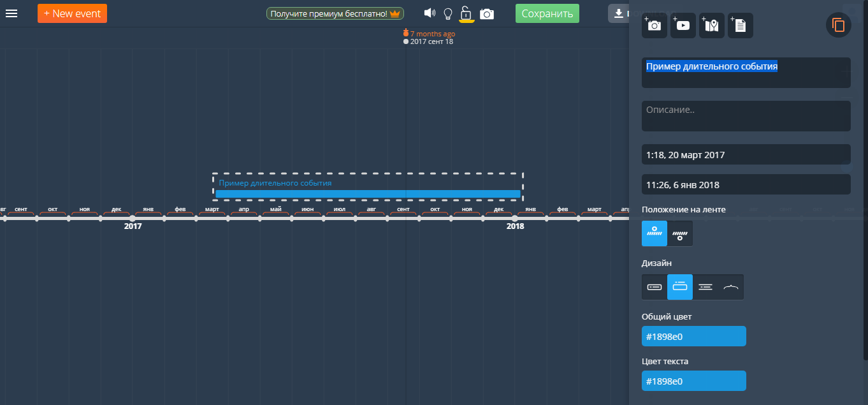The image size is (868, 405).
Task: Click the padlock privacy icon
Action: (467, 13)
